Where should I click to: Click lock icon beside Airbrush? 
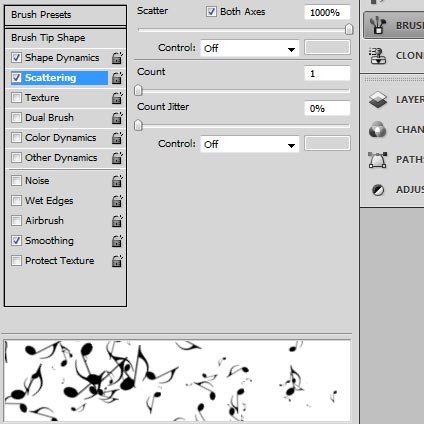[117, 221]
